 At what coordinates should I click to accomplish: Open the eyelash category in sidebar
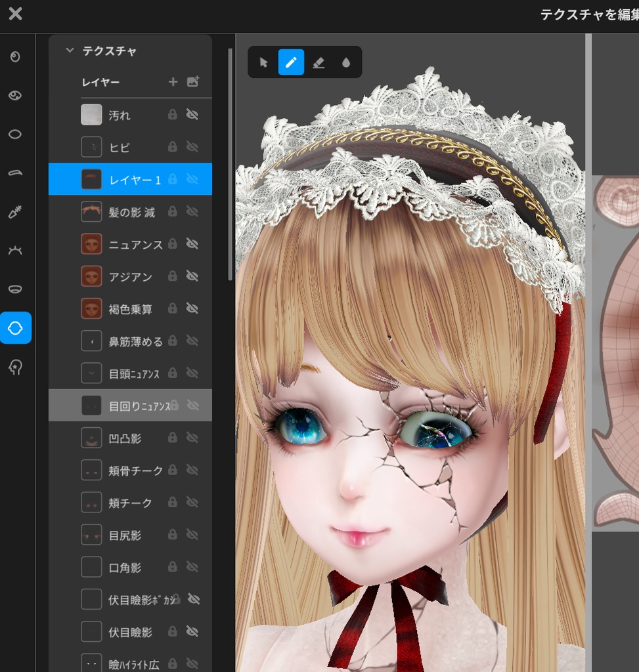[15, 250]
